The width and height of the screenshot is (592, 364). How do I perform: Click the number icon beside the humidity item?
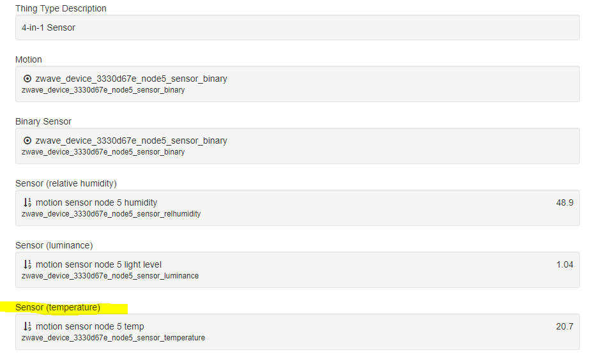pyautogui.click(x=27, y=202)
